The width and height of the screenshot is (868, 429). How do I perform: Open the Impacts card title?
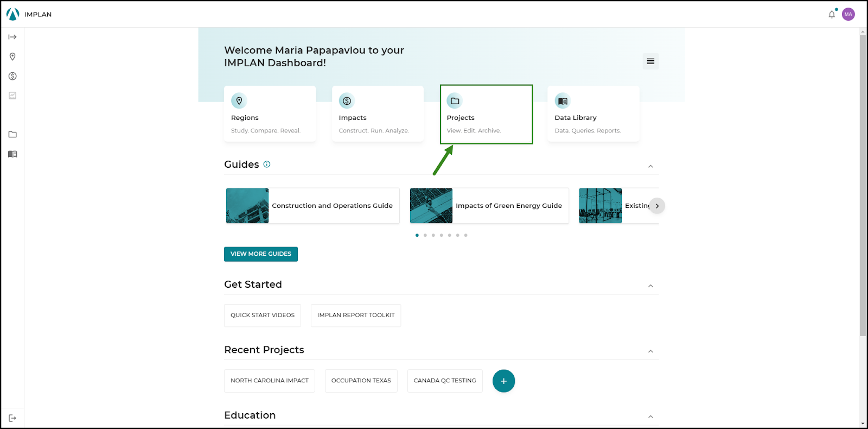[353, 118]
